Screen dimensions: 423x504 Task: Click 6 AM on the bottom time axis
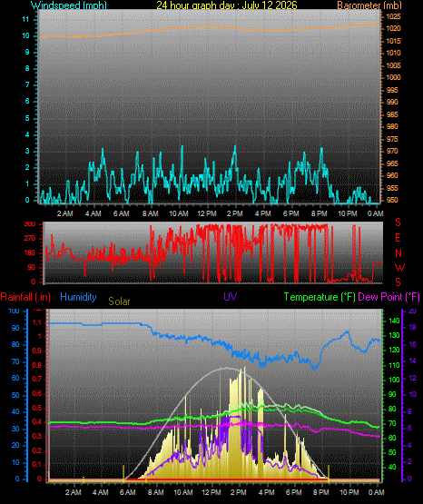(127, 492)
